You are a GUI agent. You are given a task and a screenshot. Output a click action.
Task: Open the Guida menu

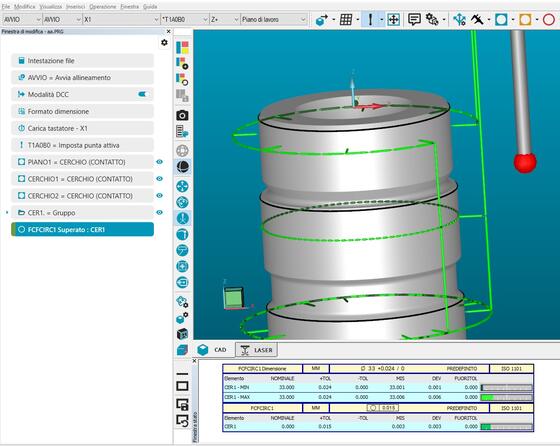tap(150, 6)
